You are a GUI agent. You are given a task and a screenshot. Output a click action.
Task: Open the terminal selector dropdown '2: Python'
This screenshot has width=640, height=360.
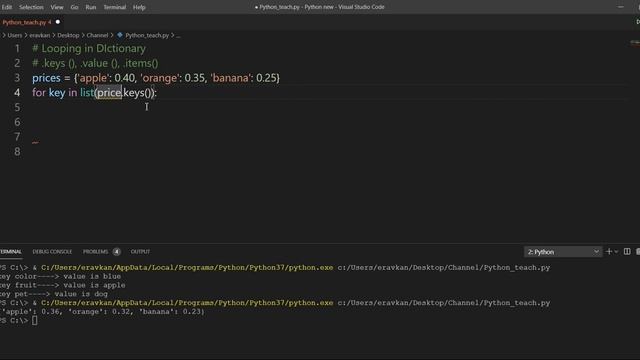(x=563, y=252)
